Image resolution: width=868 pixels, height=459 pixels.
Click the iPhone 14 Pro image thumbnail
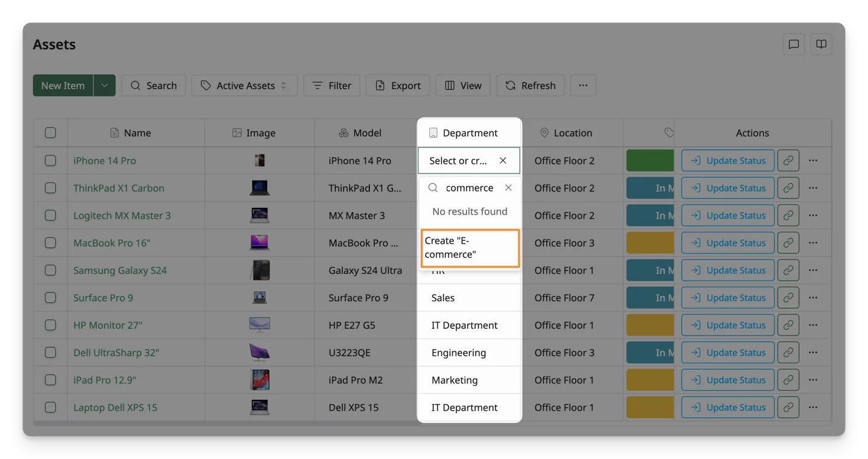[259, 160]
